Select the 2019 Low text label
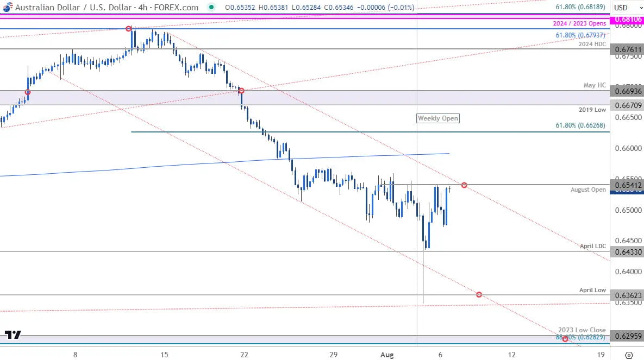 [592, 110]
